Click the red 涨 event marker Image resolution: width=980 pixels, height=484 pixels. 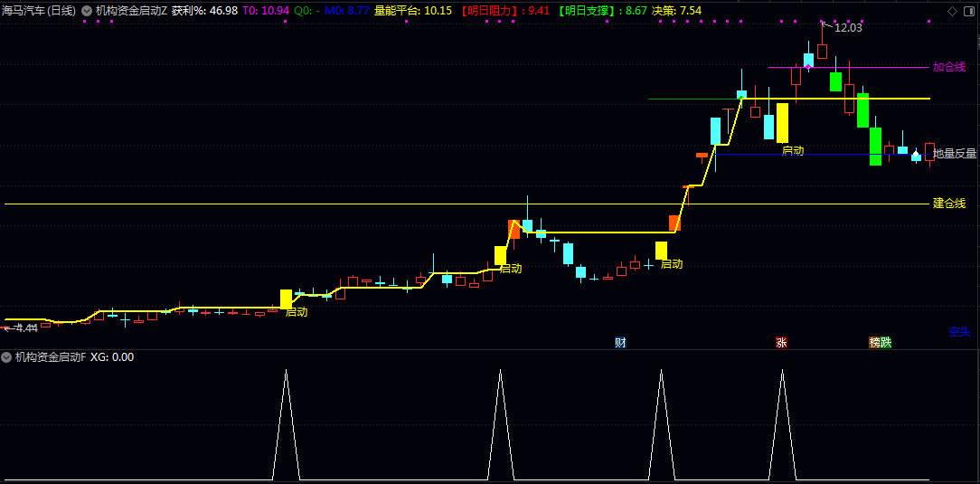(x=781, y=342)
